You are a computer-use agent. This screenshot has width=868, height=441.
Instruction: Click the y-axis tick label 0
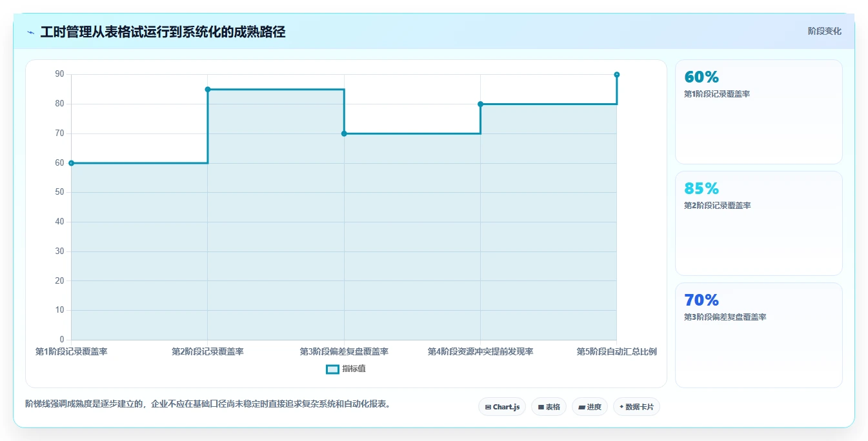(x=62, y=340)
